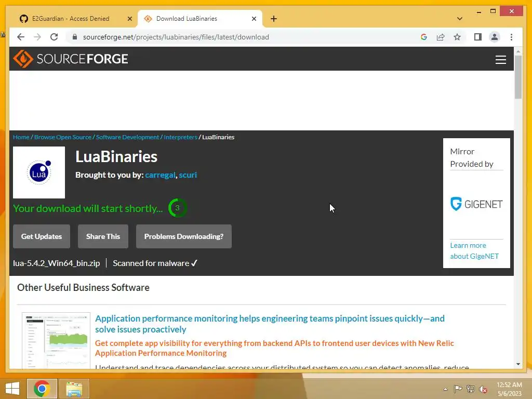This screenshot has width=532, height=399.
Task: Open Software Development breadcrumb
Action: (x=128, y=137)
